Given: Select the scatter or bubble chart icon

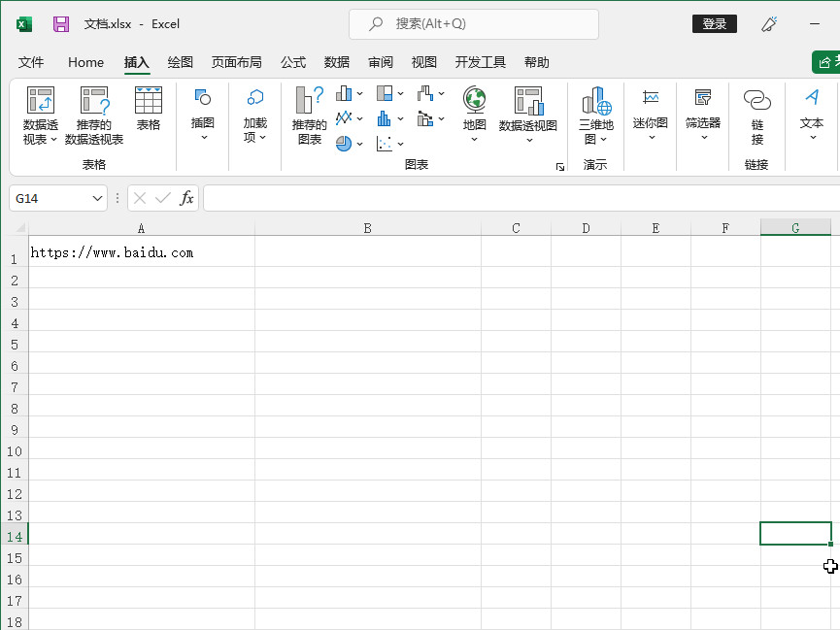Looking at the screenshot, I should (x=385, y=143).
